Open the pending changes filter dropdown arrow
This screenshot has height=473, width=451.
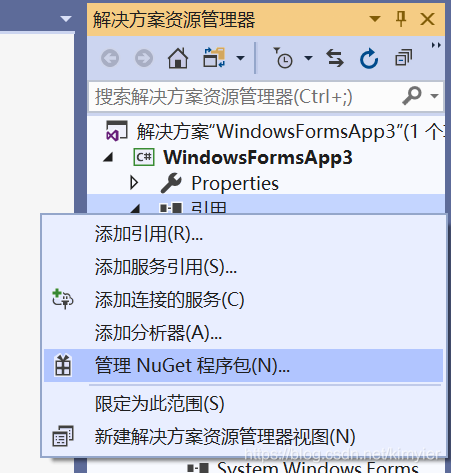pyautogui.click(x=308, y=58)
